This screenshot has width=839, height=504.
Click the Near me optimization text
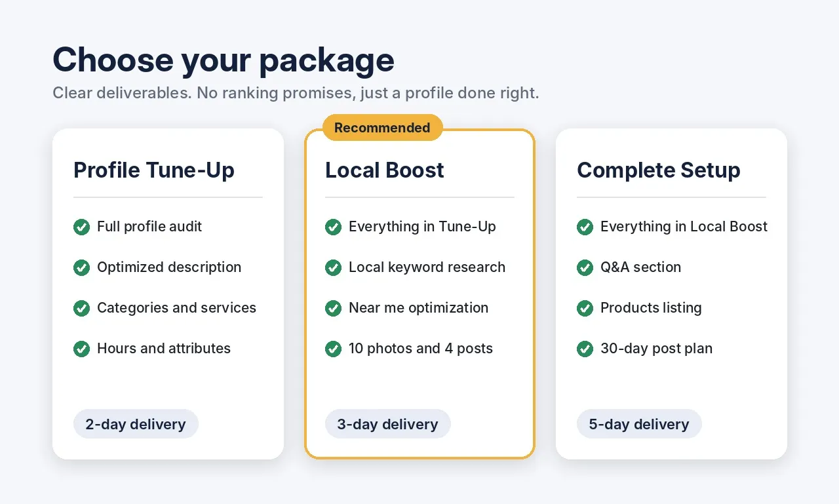(418, 308)
